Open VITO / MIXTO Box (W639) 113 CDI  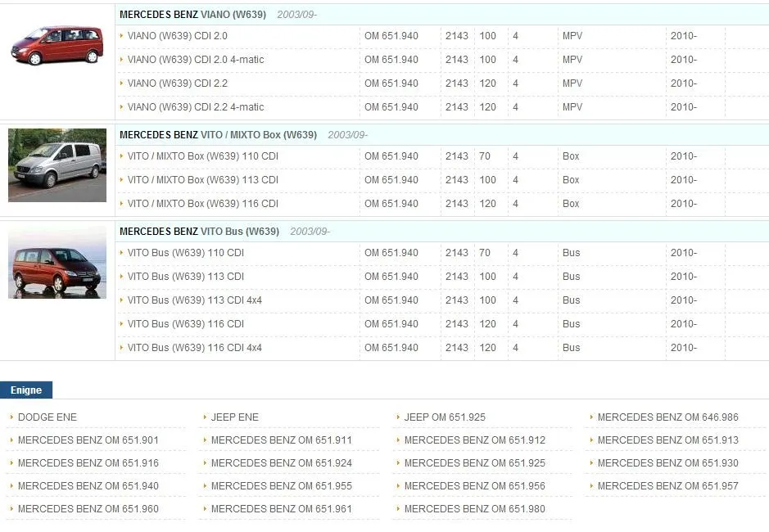203,180
